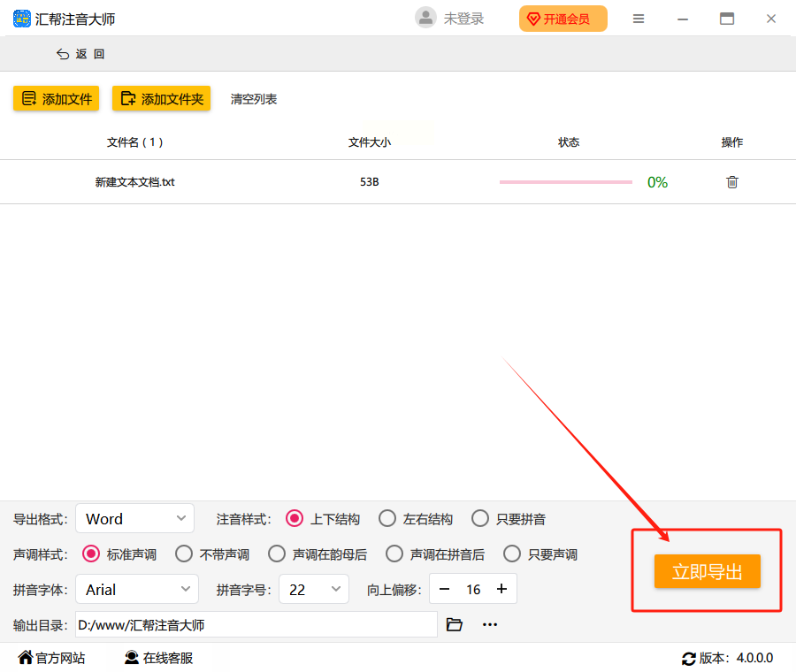796x672 pixels.
Task: Click the 未登录 login text
Action: [464, 19]
